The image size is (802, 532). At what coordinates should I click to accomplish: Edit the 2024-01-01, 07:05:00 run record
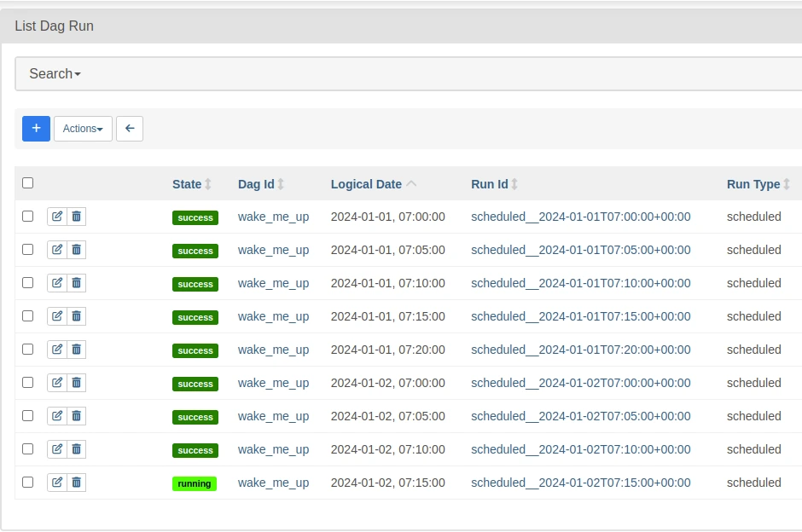[x=57, y=250]
